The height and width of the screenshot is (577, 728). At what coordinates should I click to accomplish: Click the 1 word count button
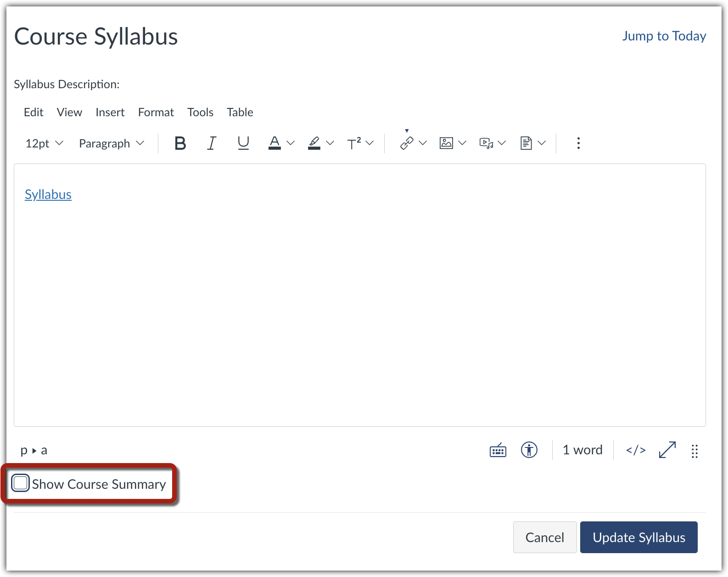tap(582, 450)
